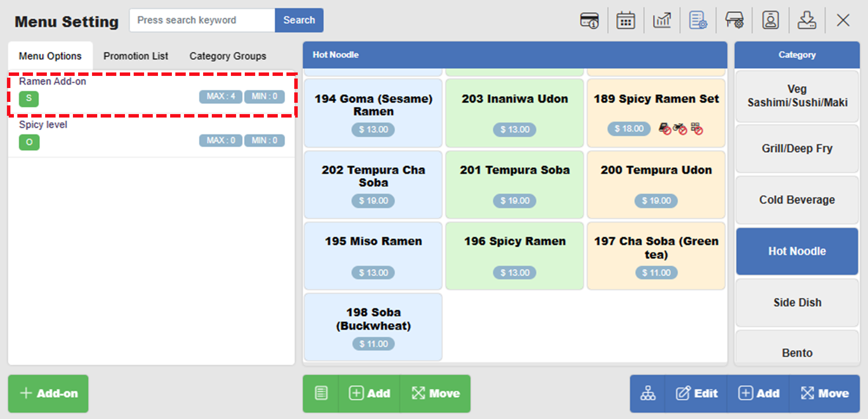This screenshot has width=868, height=419.
Task: Click the green Add-on button
Action: click(48, 393)
